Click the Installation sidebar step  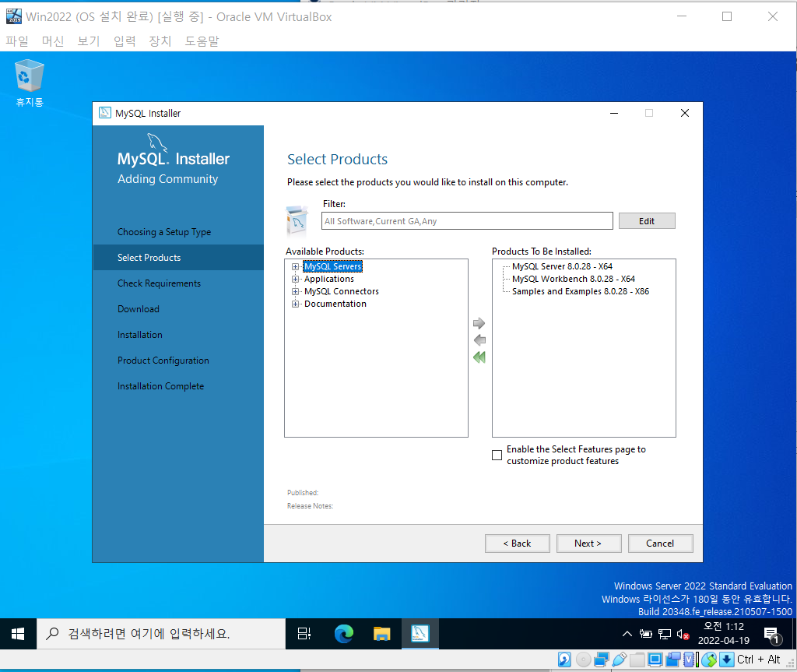coord(140,335)
